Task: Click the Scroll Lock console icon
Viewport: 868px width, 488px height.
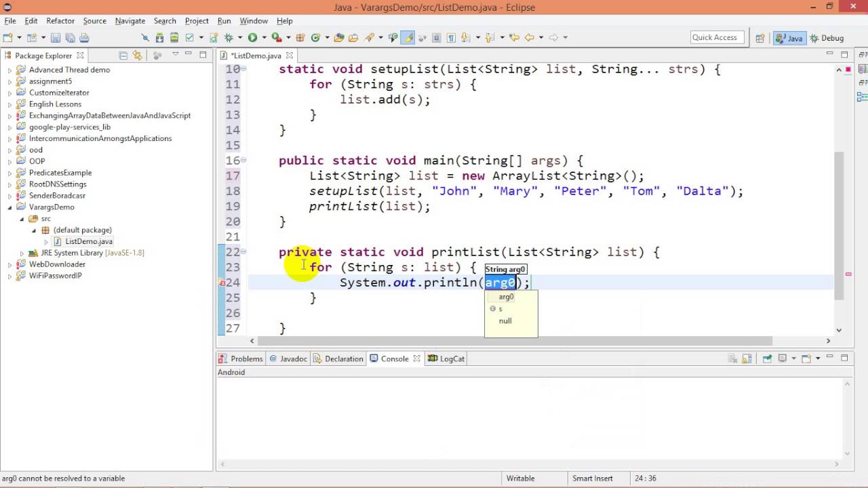Action: (x=747, y=359)
